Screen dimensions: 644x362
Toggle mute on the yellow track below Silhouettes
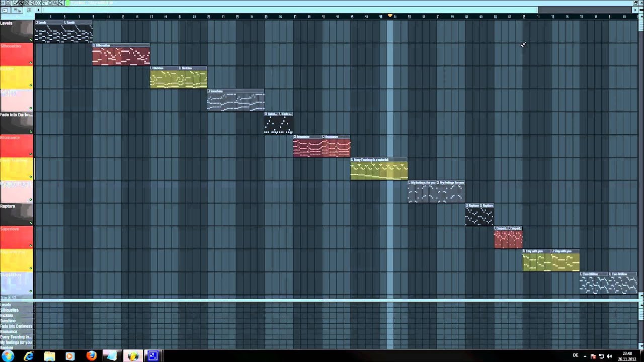(31, 85)
